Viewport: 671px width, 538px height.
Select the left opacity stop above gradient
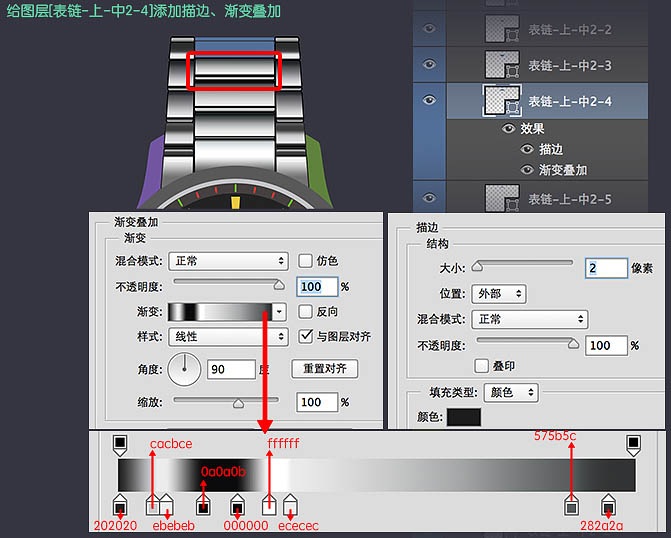coord(120,445)
